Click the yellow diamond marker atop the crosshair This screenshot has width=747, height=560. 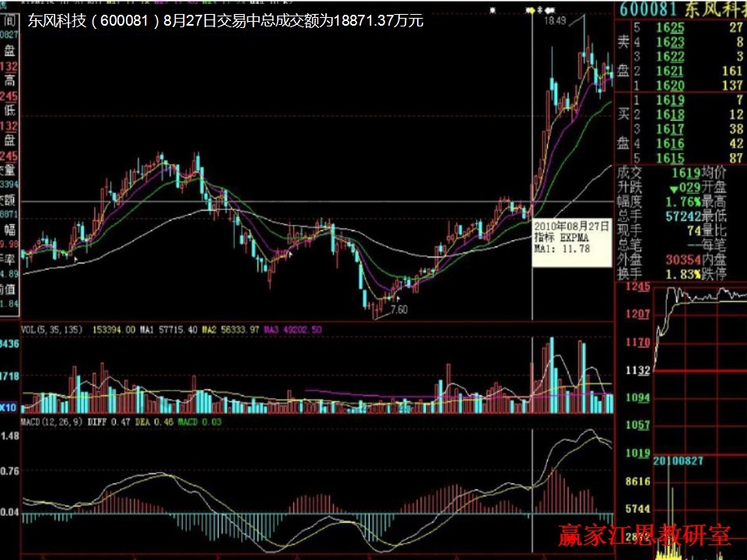coord(531,9)
